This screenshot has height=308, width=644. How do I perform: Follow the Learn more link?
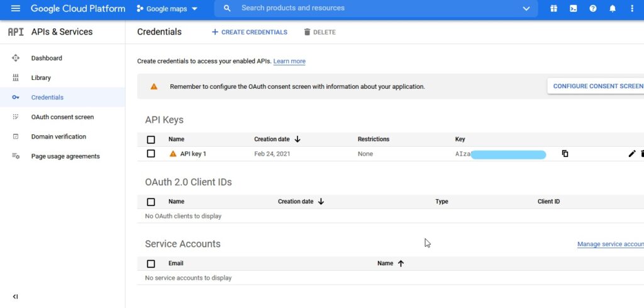click(x=289, y=62)
